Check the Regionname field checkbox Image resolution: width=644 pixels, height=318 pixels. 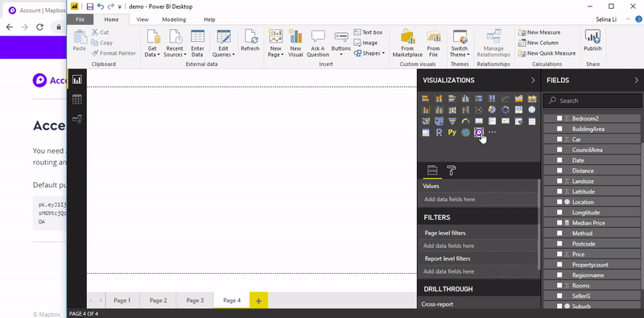pyautogui.click(x=559, y=275)
